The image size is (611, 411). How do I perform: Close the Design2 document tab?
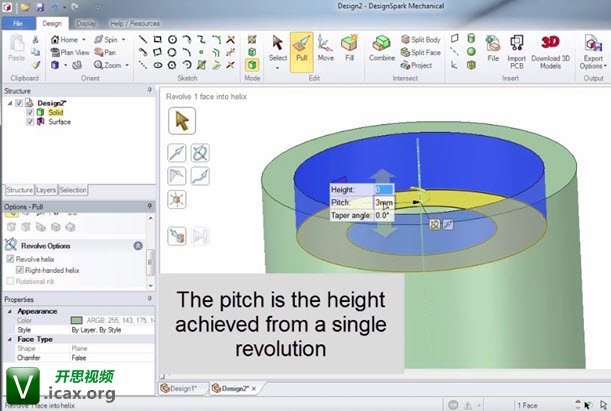[x=254, y=388]
